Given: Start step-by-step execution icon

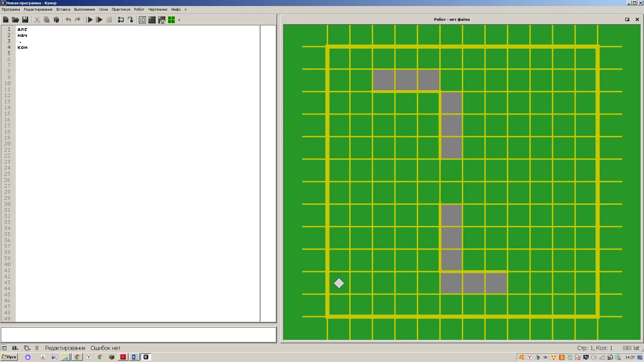Looking at the screenshot, I should coord(99,20).
